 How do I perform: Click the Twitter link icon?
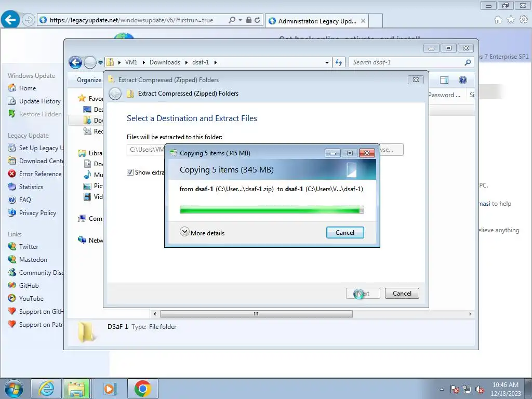(12, 246)
